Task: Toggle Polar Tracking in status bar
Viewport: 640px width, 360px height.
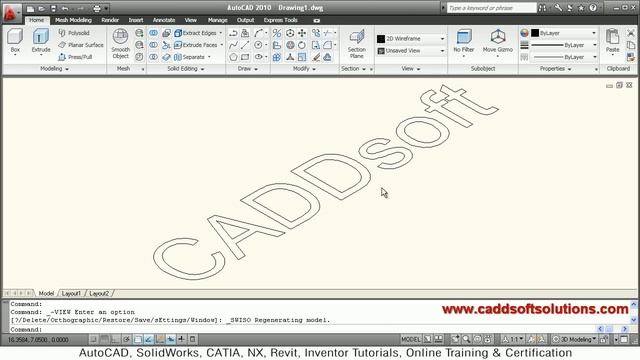Action: point(127,339)
